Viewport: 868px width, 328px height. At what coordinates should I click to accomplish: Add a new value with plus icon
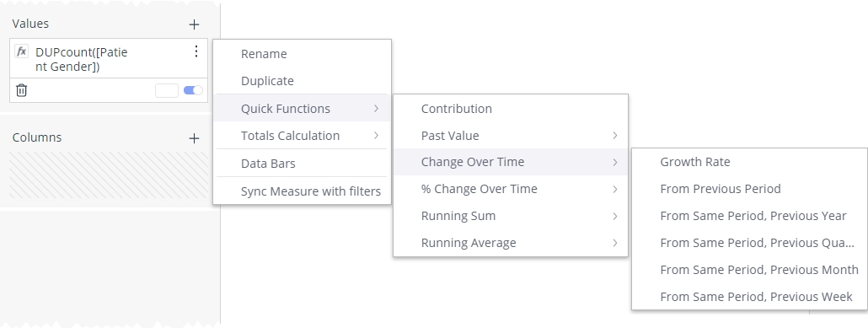(x=194, y=24)
